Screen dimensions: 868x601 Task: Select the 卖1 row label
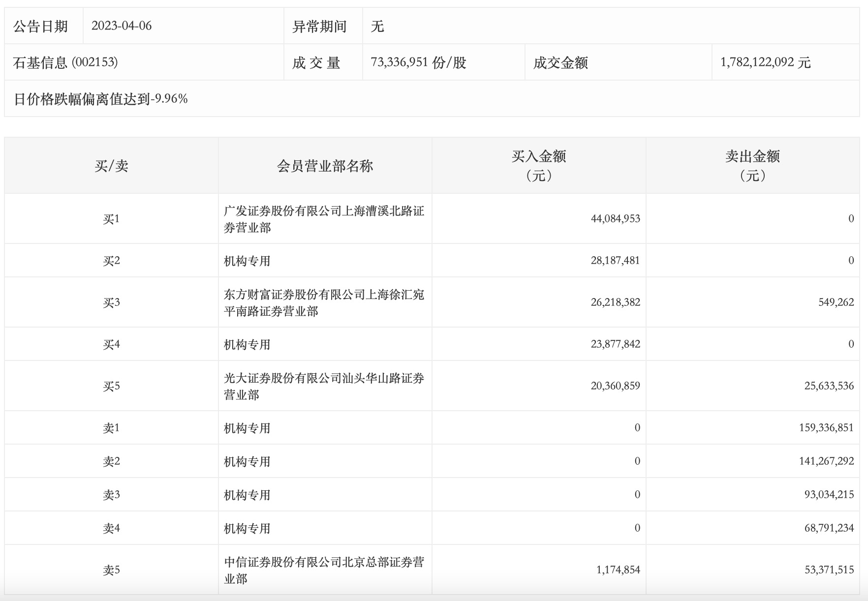point(111,428)
